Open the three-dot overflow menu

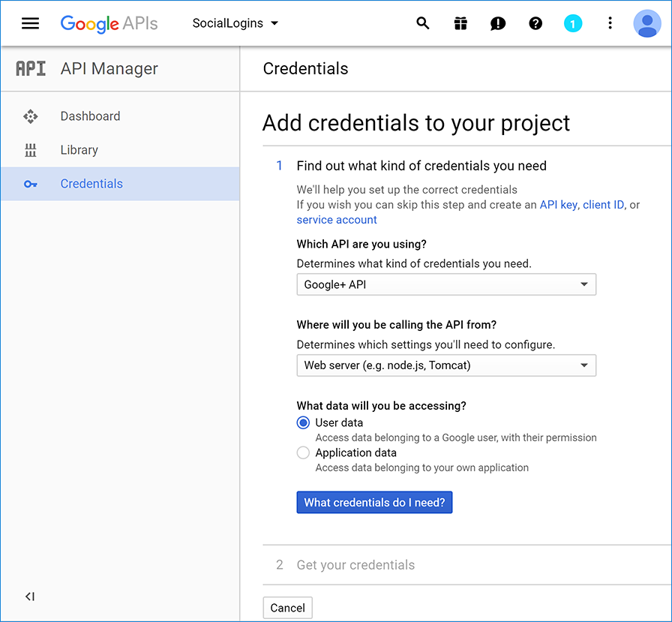(610, 23)
